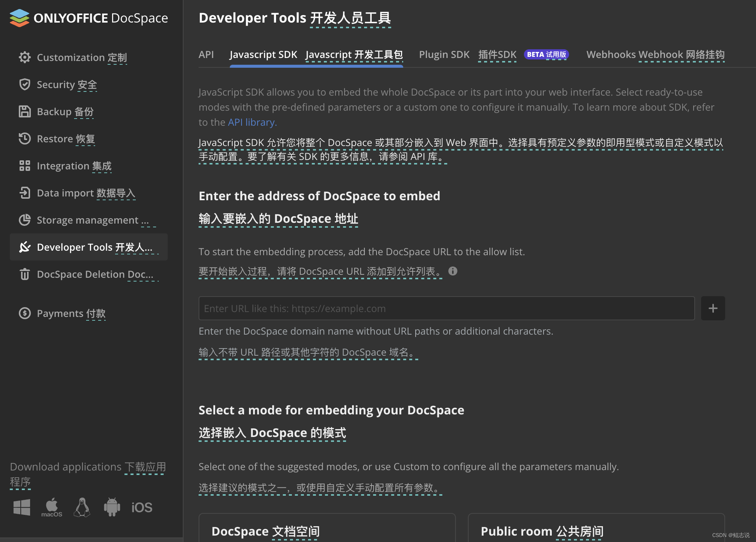Click the Developer Tools page heading
The height and width of the screenshot is (542, 756).
tap(295, 18)
